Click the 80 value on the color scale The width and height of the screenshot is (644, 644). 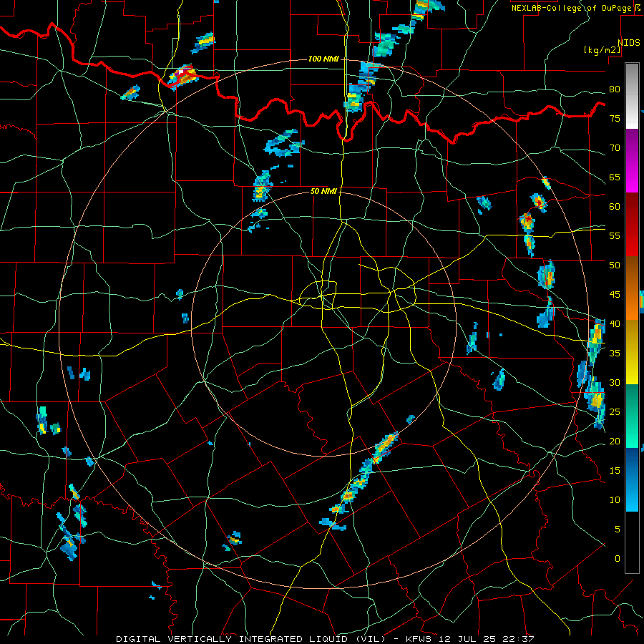615,89
